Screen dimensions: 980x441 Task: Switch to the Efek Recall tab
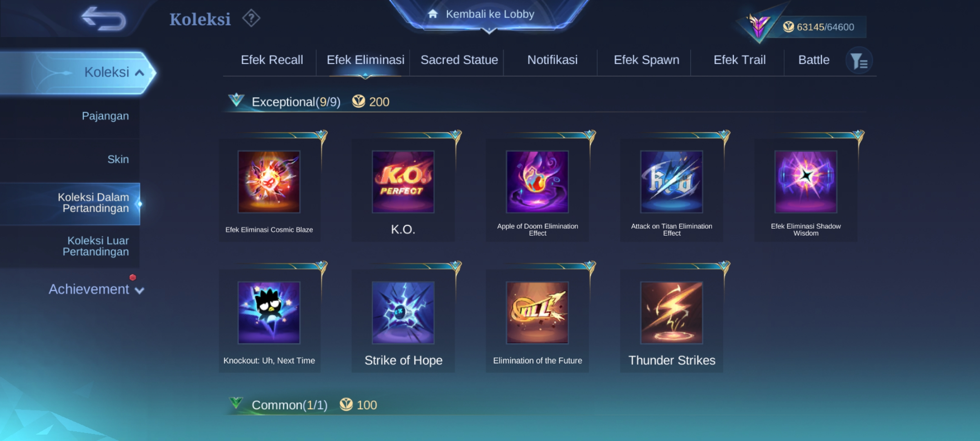(x=272, y=60)
